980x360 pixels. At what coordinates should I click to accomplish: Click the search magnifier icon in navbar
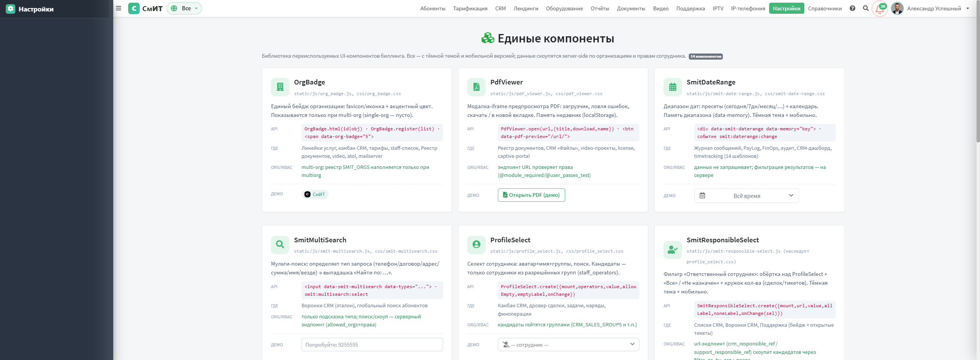pos(866,8)
